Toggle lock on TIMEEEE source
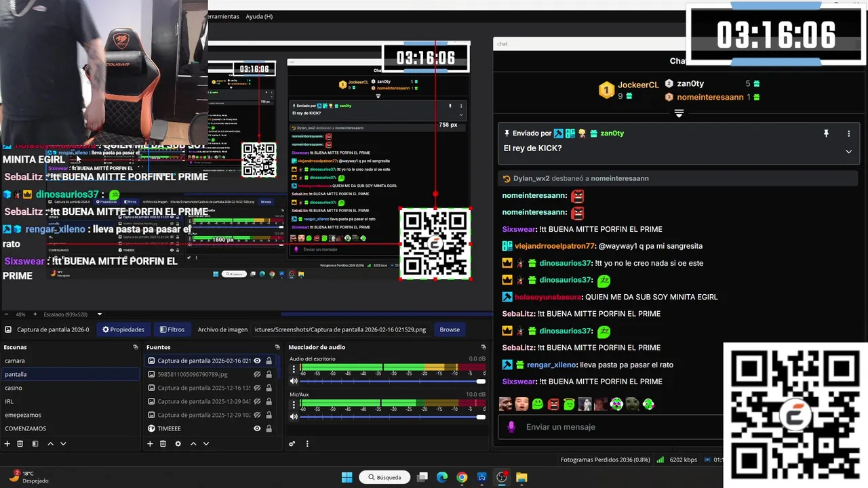Viewport: 868px width, 488px height. click(269, 428)
